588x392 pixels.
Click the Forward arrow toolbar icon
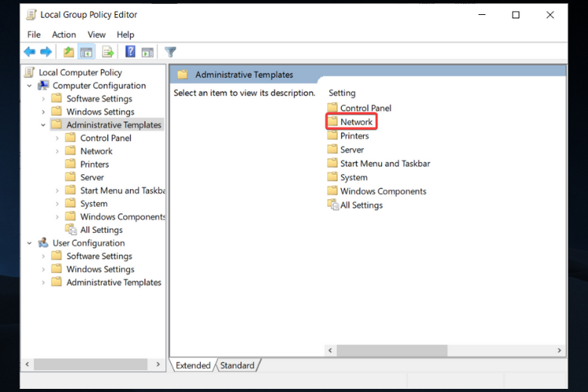45,52
